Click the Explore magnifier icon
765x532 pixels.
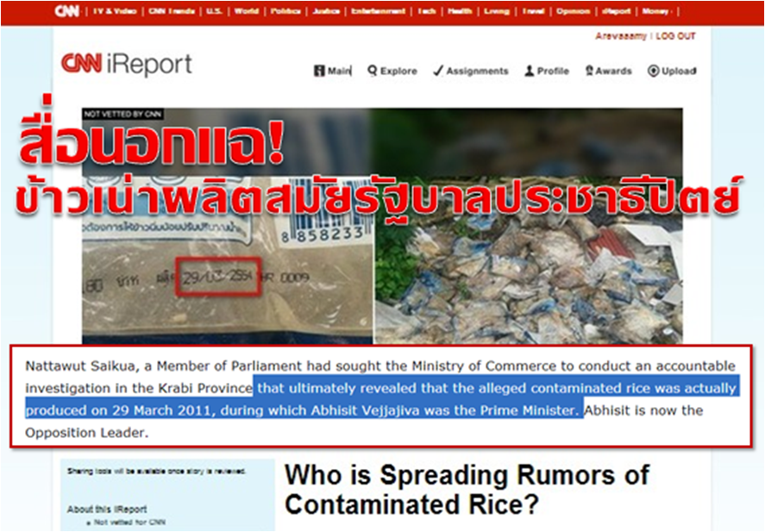point(373,72)
